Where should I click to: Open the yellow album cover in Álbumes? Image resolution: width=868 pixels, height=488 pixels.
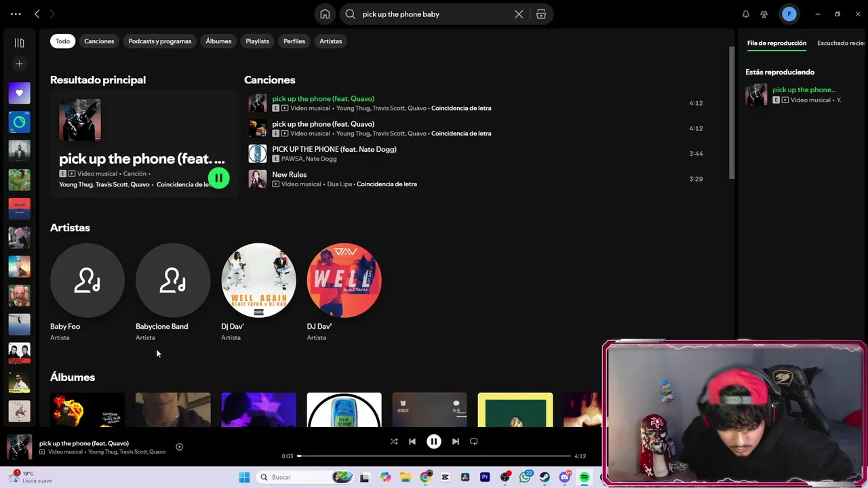515,410
